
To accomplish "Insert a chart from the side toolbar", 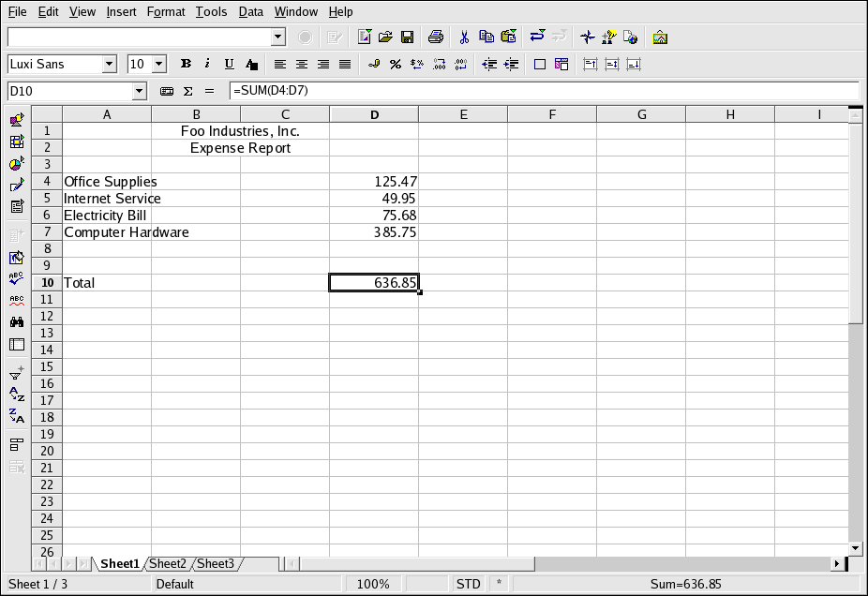I will (x=17, y=164).
